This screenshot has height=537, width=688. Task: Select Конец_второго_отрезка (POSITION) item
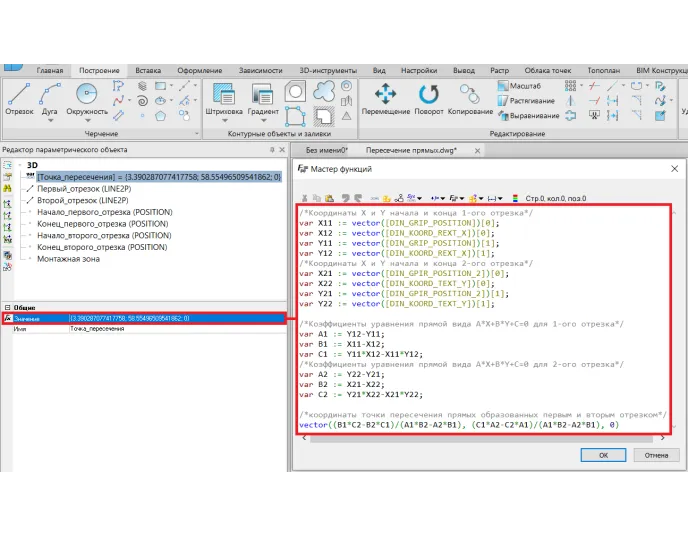coord(102,247)
